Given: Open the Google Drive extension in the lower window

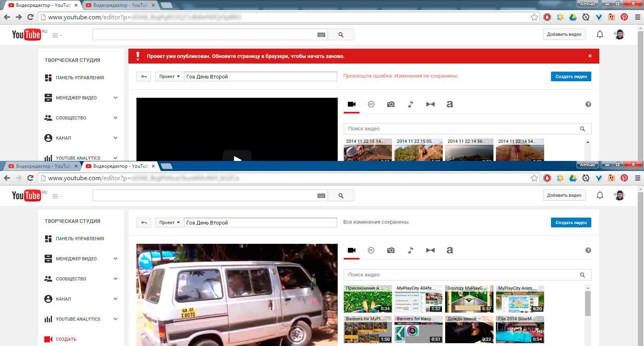Looking at the screenshot, I should (x=573, y=178).
